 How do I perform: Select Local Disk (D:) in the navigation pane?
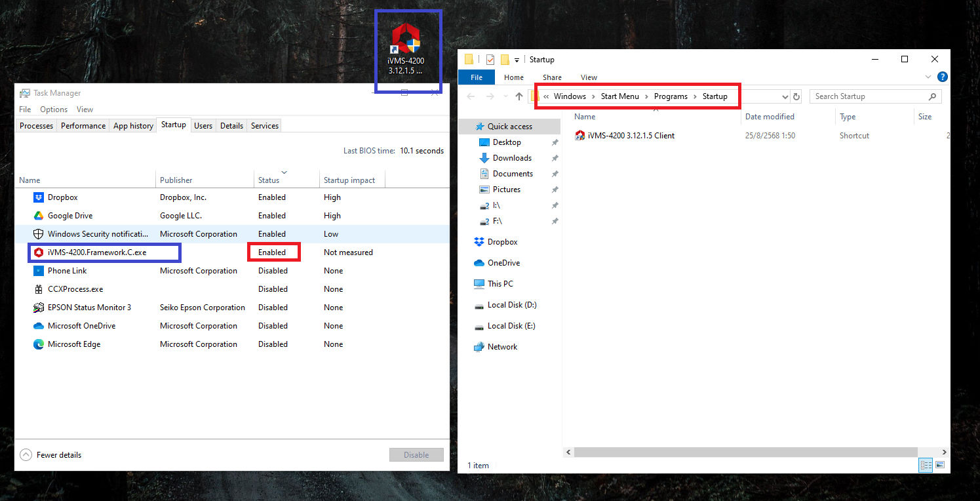[512, 305]
